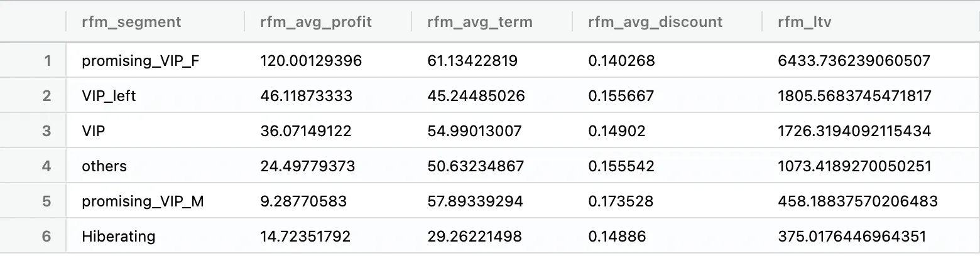
Task: Click the Hiberating segment cell
Action: 118,237
